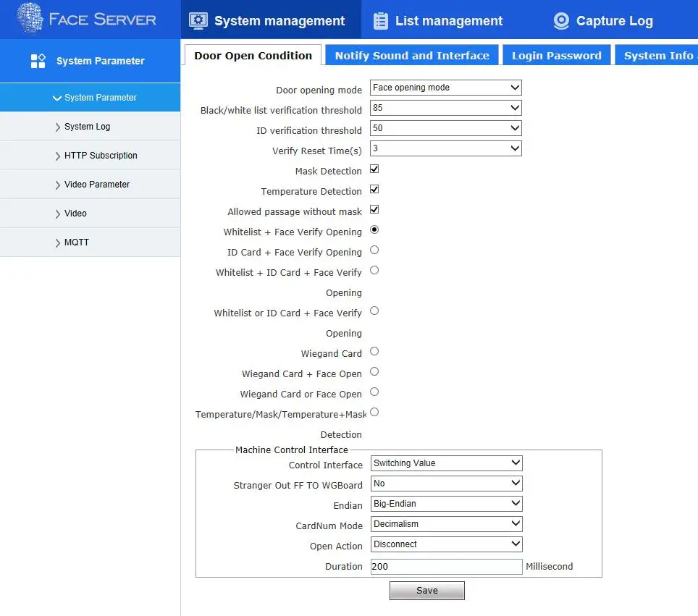
Task: Open the ID verification threshold dropdown
Action: coord(445,128)
